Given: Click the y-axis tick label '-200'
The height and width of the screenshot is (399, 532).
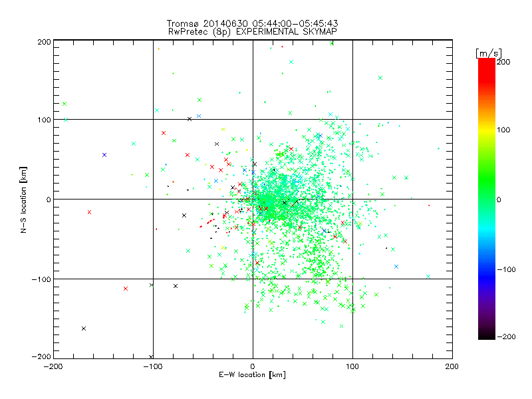Looking at the screenshot, I should pos(41,357).
